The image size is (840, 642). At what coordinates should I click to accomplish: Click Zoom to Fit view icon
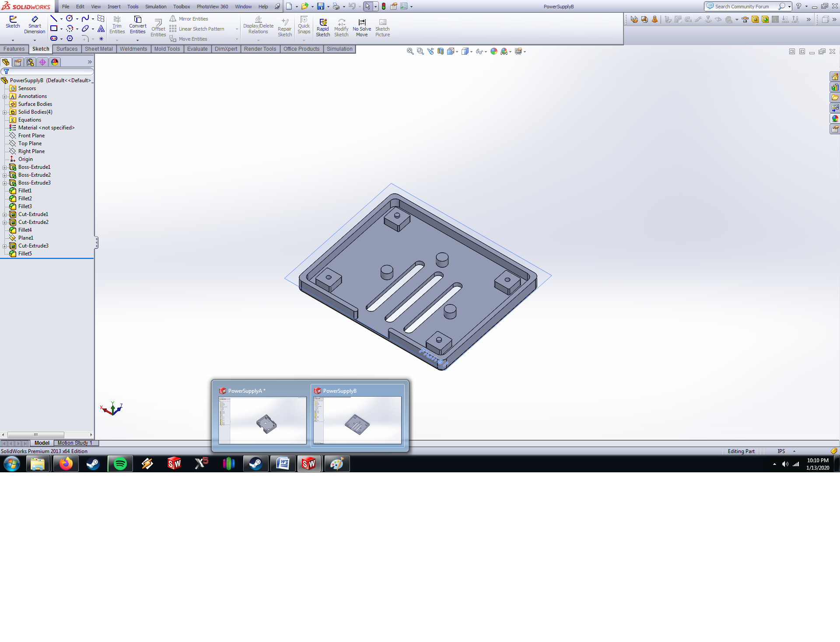pos(410,51)
